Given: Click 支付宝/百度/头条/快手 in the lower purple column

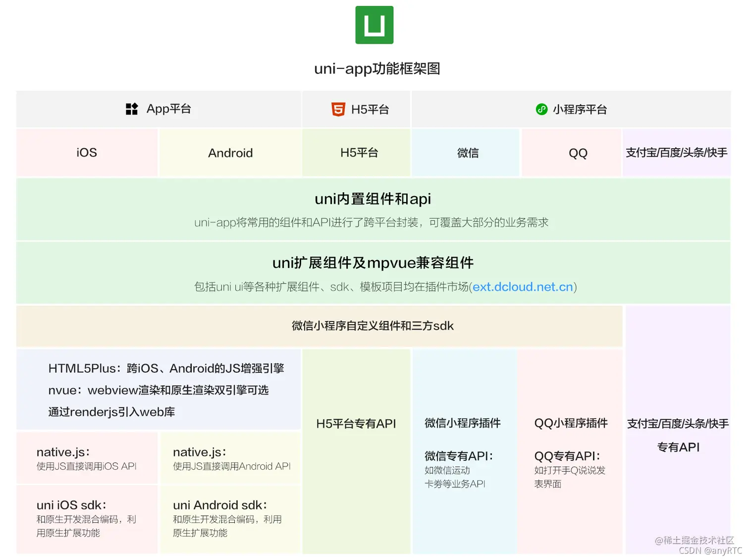Looking at the screenshot, I should pos(678,424).
